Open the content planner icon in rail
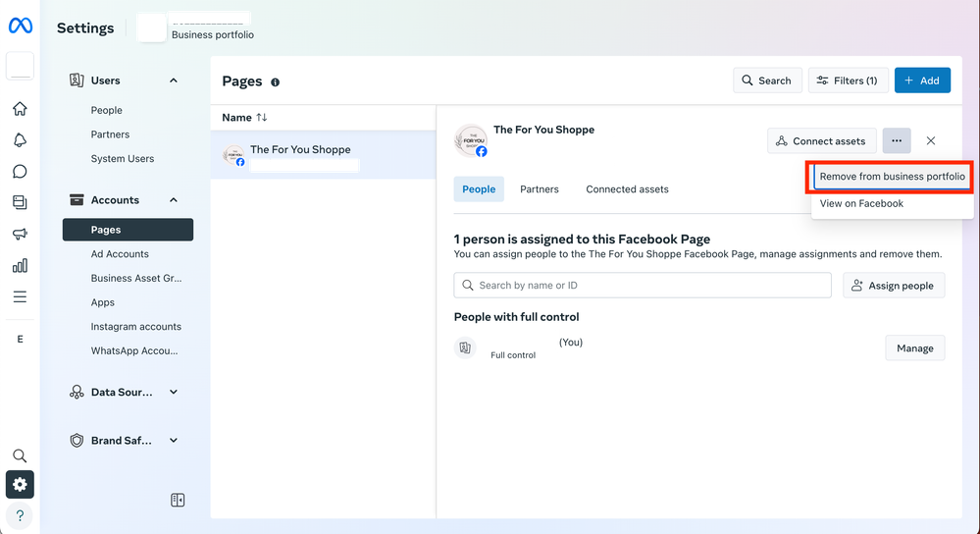Viewport: 980px width, 534px height. pos(20,202)
